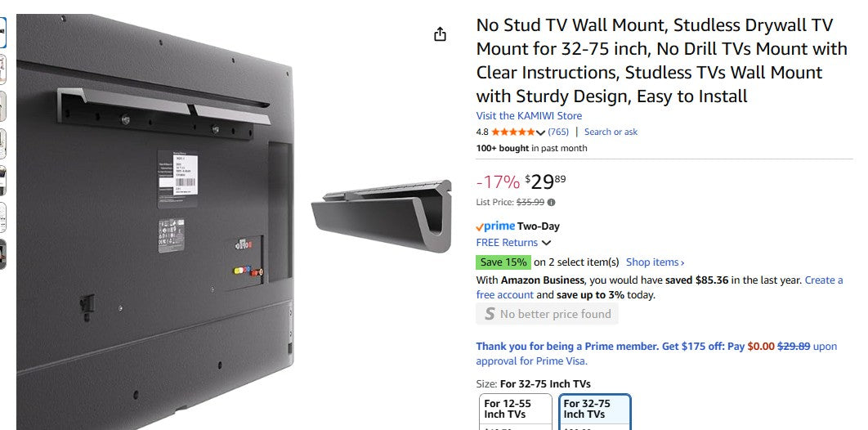The image size is (868, 430).
Task: Click the List Price info icon
Action: [551, 203]
